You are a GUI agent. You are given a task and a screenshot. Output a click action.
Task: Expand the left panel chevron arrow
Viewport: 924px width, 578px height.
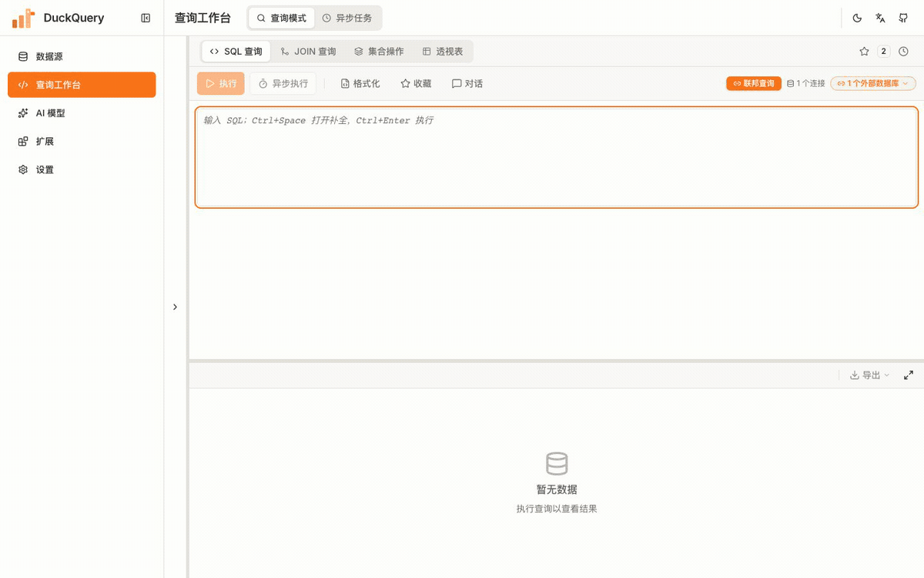(x=175, y=307)
